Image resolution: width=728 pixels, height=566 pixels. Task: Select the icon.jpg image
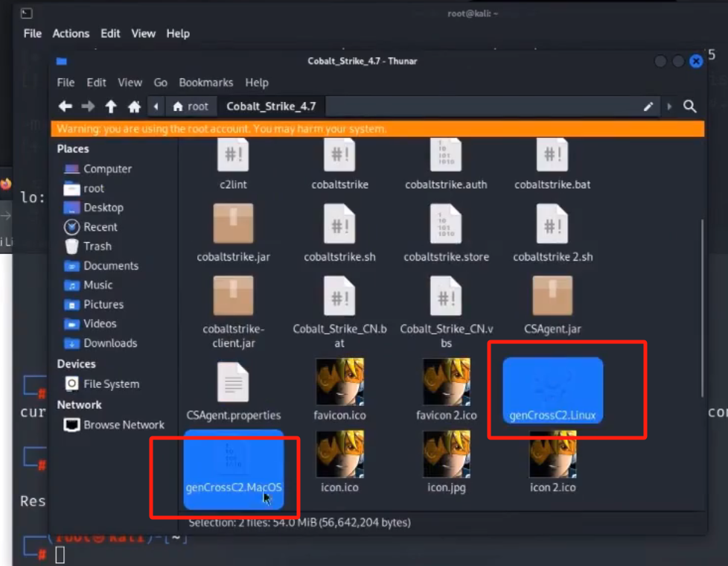coord(446,462)
